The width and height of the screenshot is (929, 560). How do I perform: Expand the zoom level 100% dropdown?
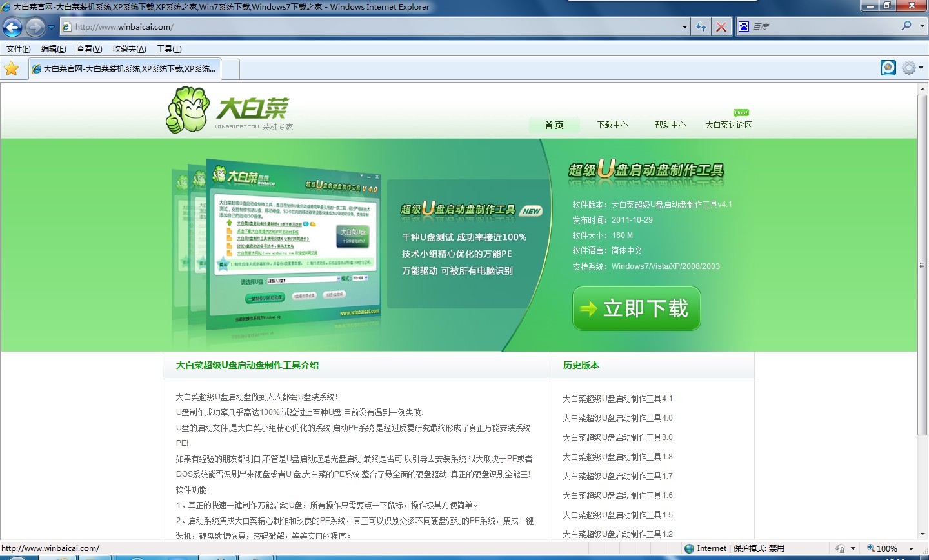[912, 548]
